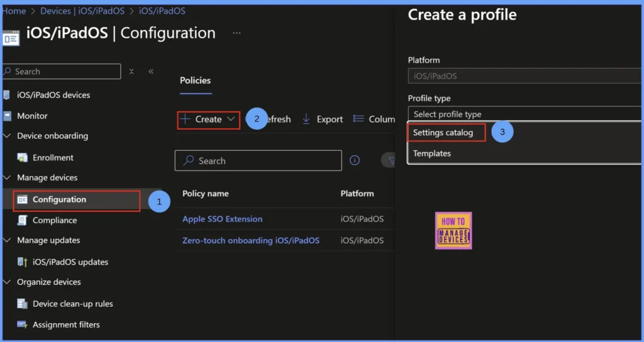Collapse the sidebar with double chevron
This screenshot has height=342, width=644.
tap(151, 72)
